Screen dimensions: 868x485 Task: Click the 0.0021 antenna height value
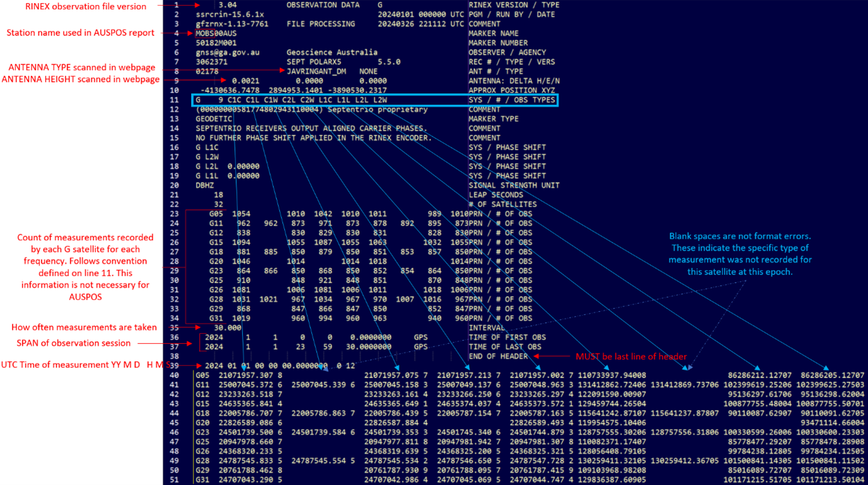click(245, 81)
